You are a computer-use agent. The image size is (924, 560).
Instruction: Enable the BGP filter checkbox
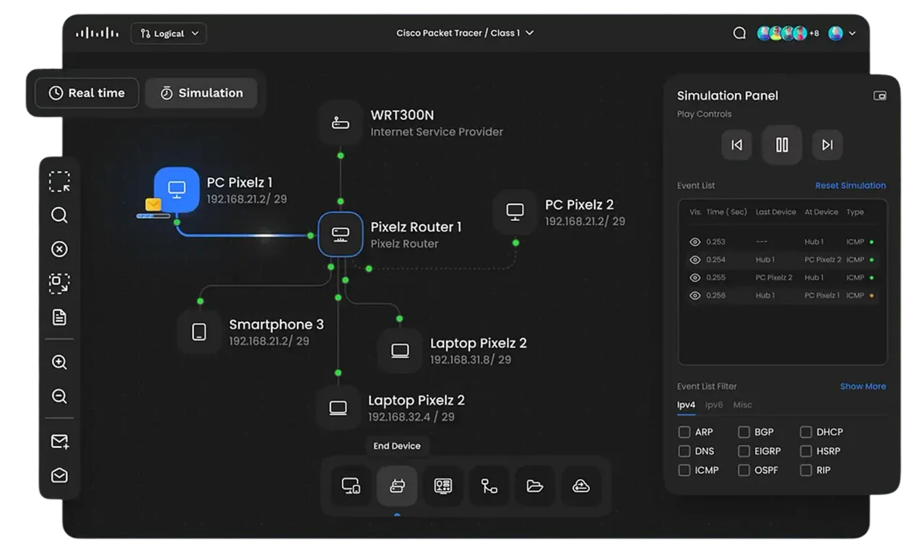[x=744, y=432]
